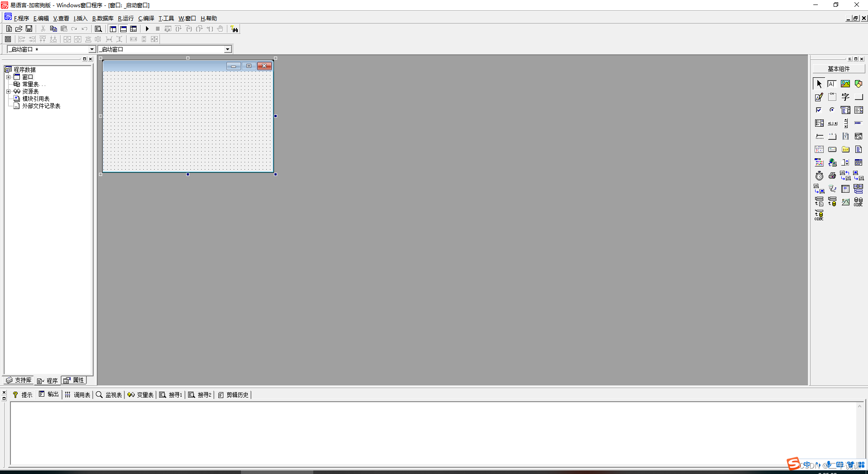The width and height of the screenshot is (868, 474).
Task: Open the H.帮助 menu
Action: point(209,19)
